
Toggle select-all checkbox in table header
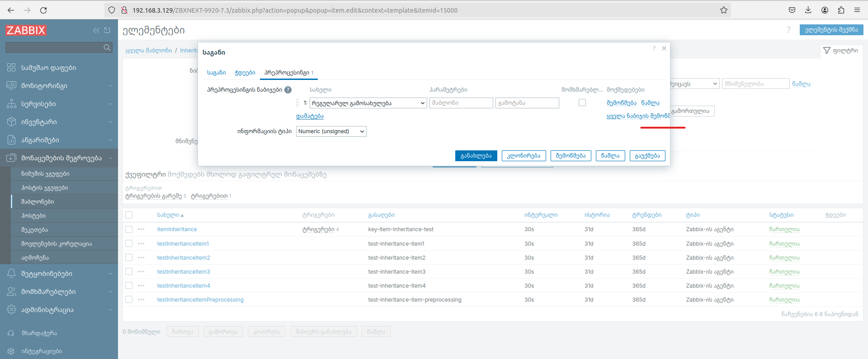(129, 215)
